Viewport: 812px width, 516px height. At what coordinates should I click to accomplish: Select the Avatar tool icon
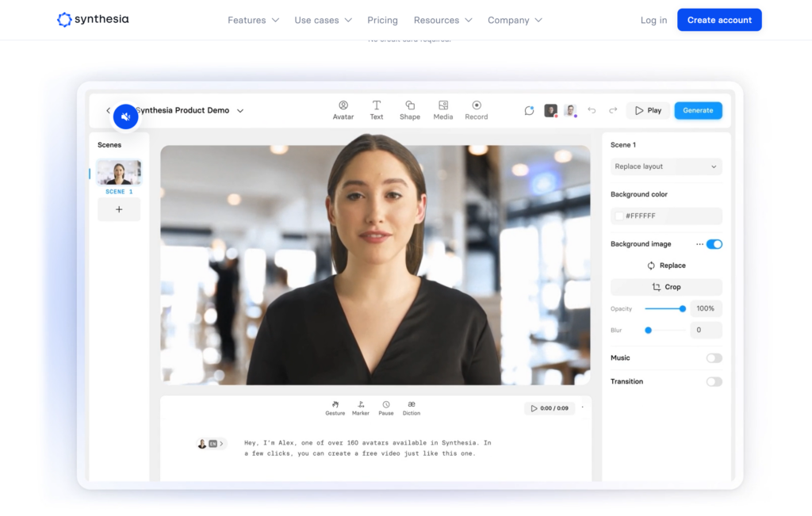point(343,105)
